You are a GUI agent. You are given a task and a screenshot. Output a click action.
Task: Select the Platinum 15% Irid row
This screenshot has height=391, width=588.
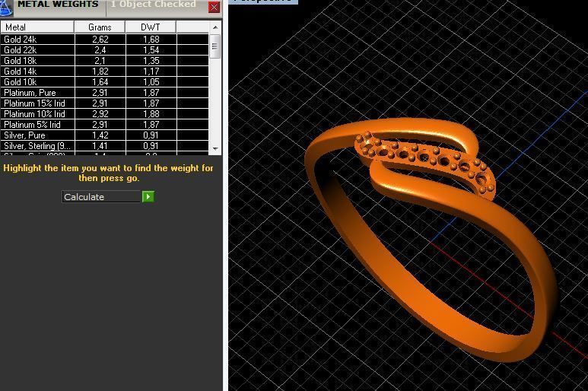(105, 103)
